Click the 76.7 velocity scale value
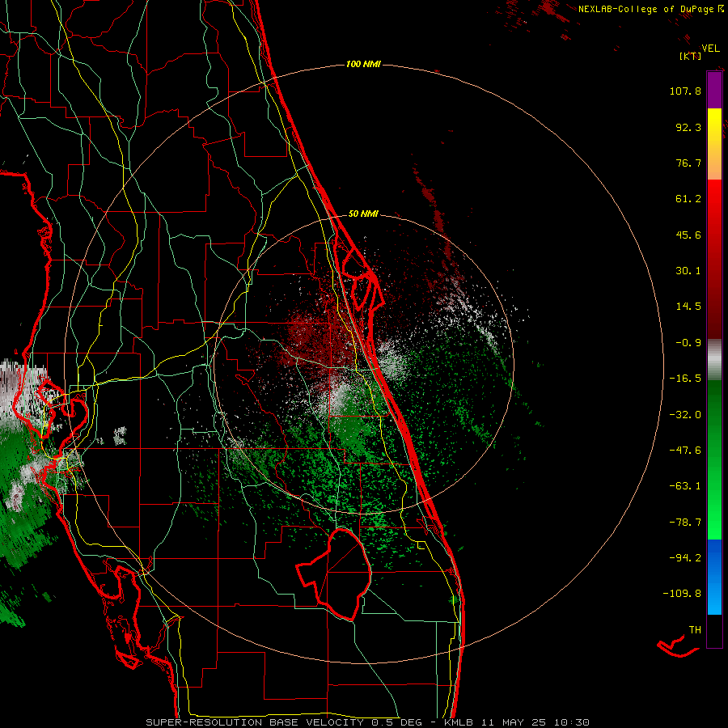This screenshot has height=728, width=728. (688, 163)
